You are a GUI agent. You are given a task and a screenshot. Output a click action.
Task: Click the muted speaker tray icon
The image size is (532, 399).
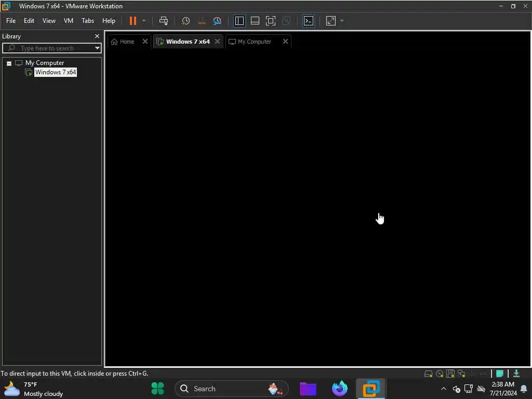pyautogui.click(x=456, y=389)
